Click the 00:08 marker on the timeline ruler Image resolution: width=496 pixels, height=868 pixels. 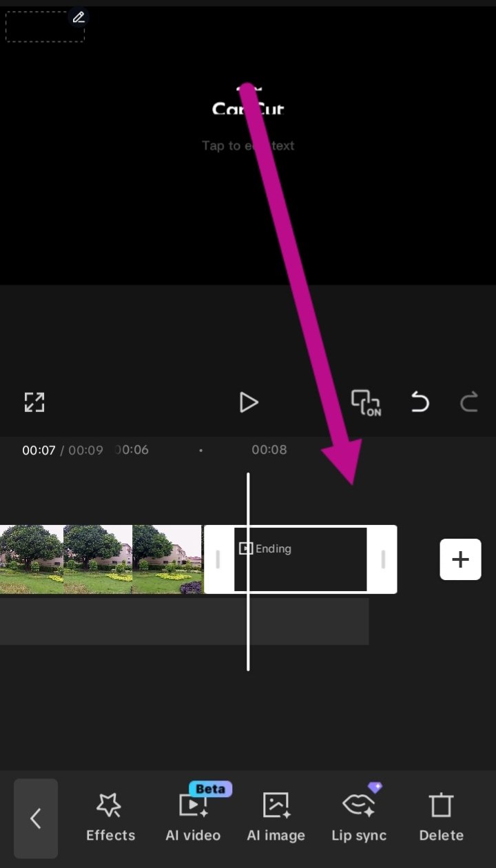pos(269,450)
